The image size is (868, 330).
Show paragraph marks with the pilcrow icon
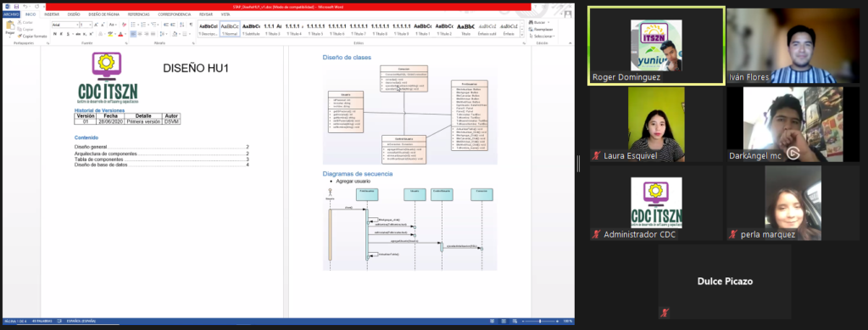191,25
